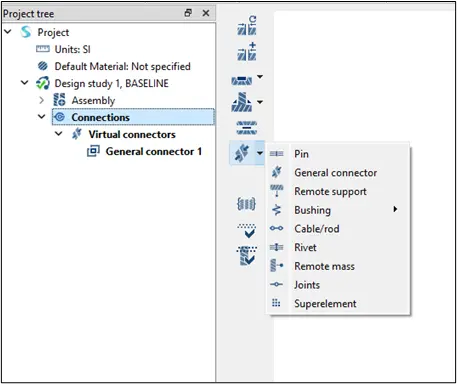Click the Superelement grid icon

276,303
